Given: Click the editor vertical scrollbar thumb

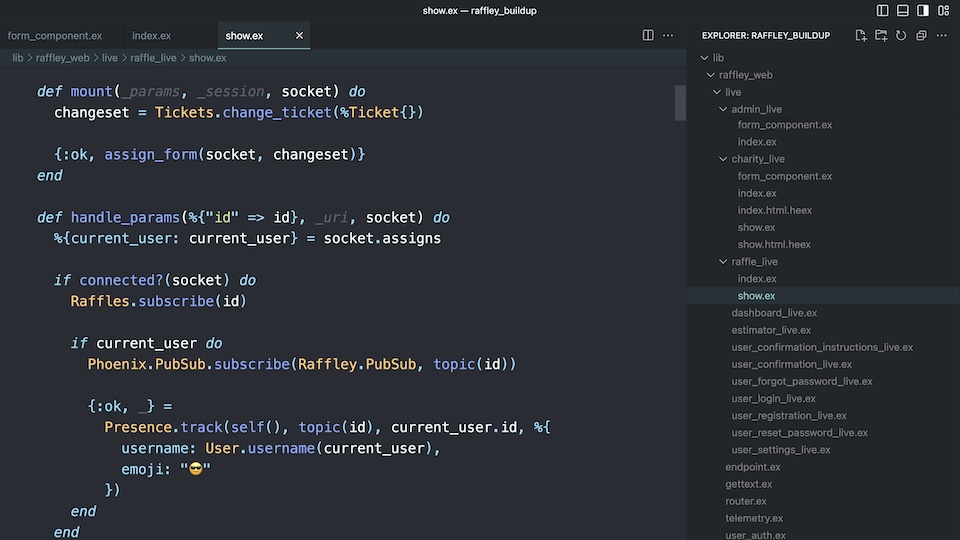Looking at the screenshot, I should [x=680, y=103].
